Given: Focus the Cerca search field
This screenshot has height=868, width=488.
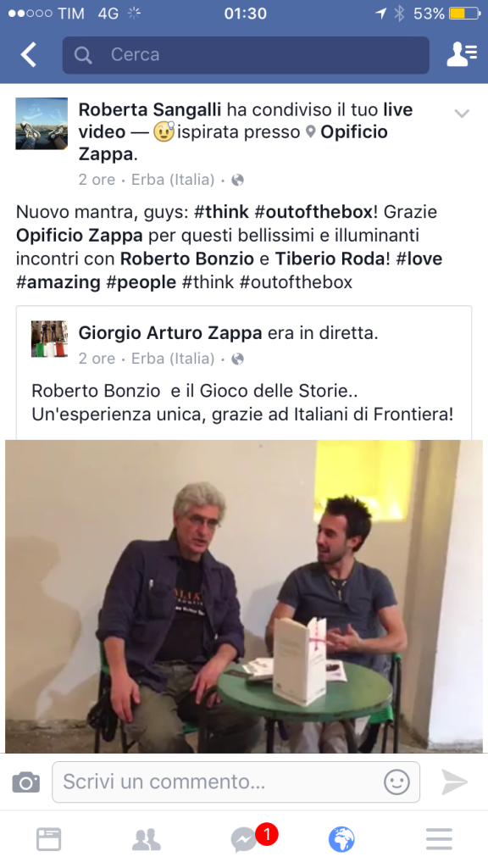Looking at the screenshot, I should 246,55.
